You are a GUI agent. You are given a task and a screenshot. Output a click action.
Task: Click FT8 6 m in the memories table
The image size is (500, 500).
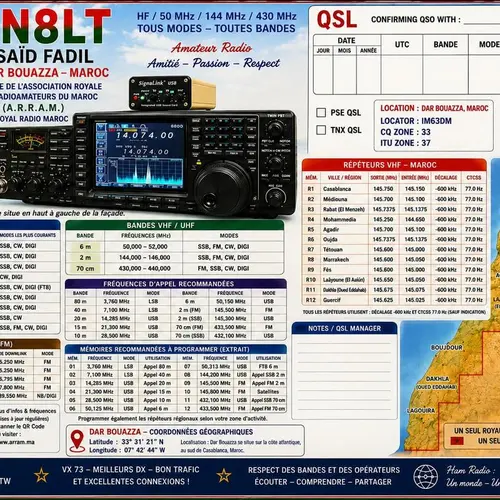coord(268,366)
